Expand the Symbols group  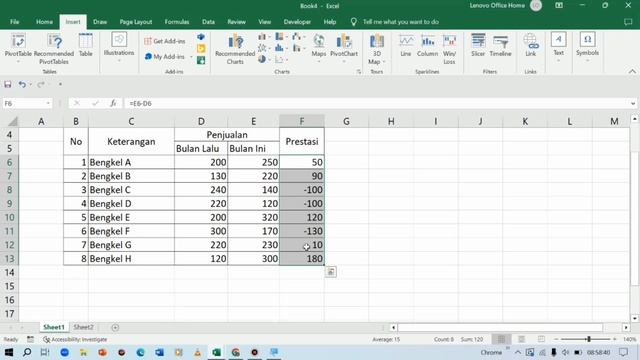click(587, 47)
